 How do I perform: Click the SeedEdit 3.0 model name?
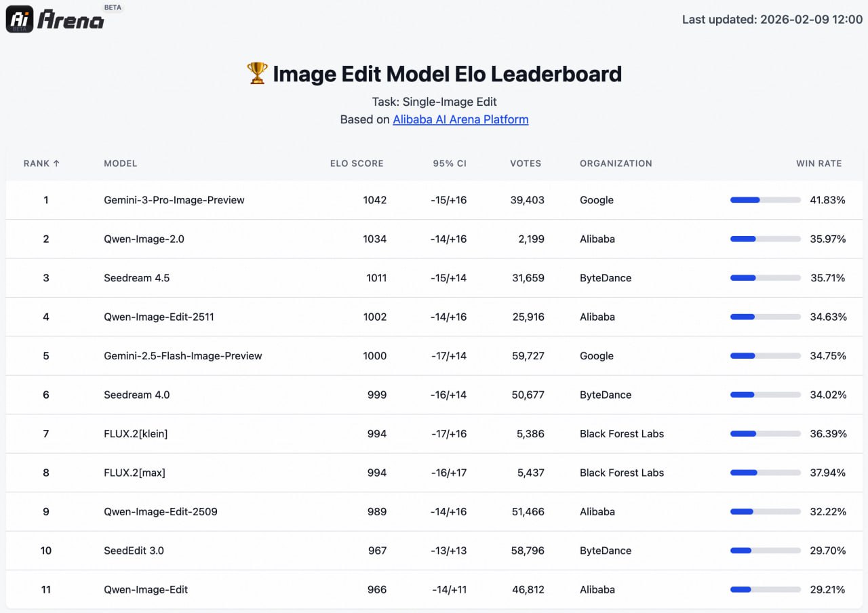134,551
